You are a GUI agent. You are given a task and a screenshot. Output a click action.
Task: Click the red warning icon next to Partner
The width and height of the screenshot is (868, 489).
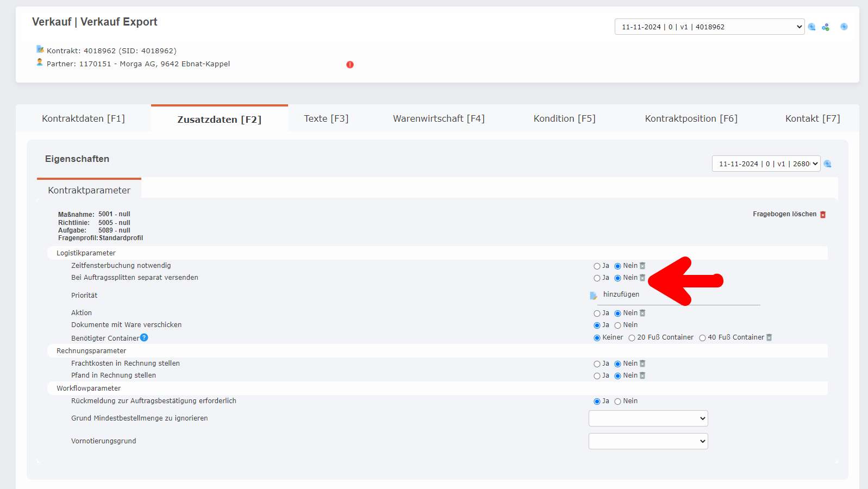[x=350, y=65]
